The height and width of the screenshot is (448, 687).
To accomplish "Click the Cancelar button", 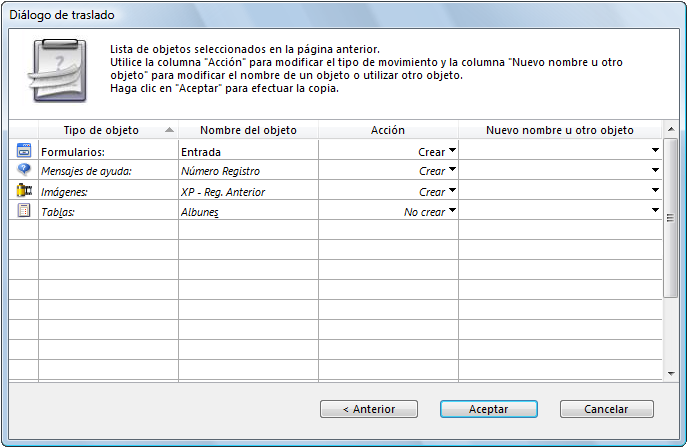I will (606, 409).
